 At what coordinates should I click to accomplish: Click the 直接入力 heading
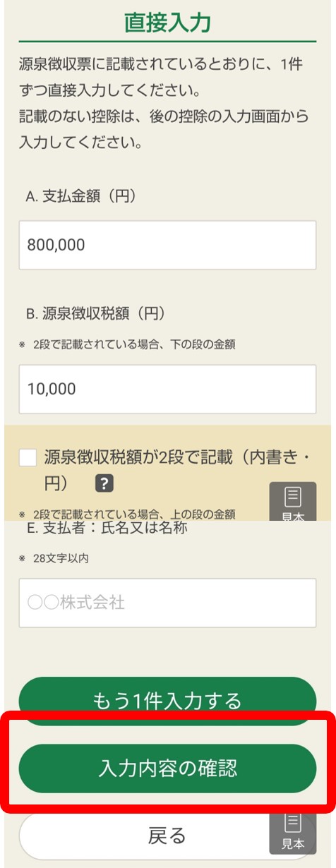pos(167,22)
